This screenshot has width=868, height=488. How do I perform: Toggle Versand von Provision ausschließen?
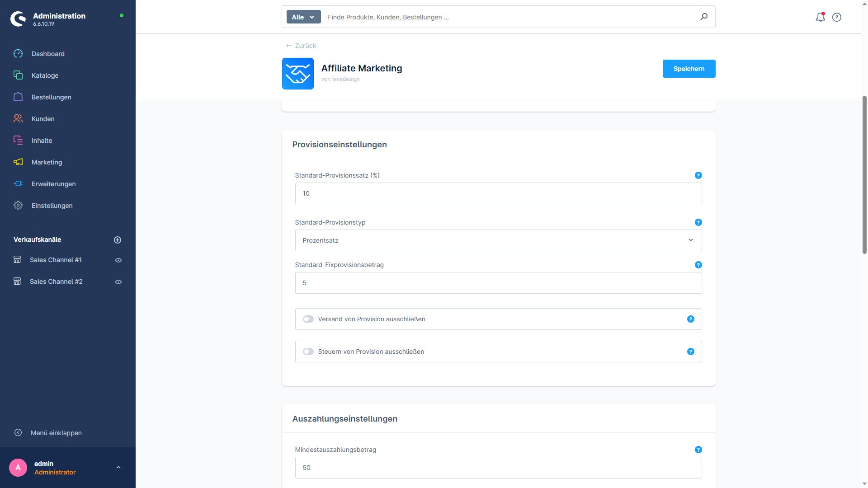[x=308, y=319]
